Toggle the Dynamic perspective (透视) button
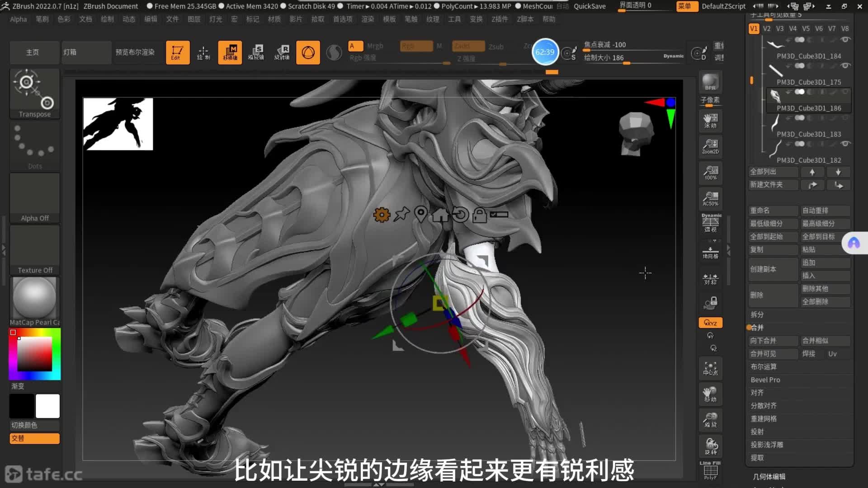Screen dimensions: 868x488 [711, 223]
